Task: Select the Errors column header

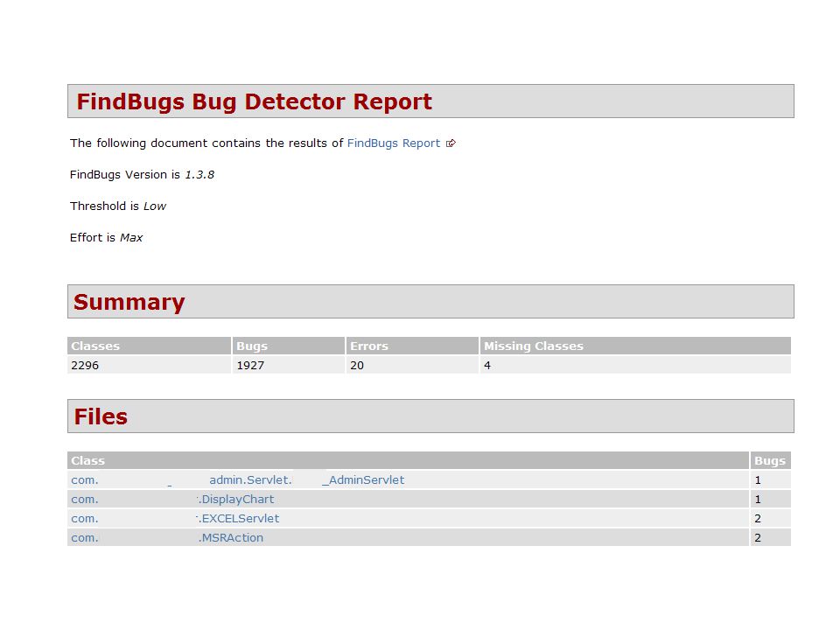Action: tap(412, 346)
